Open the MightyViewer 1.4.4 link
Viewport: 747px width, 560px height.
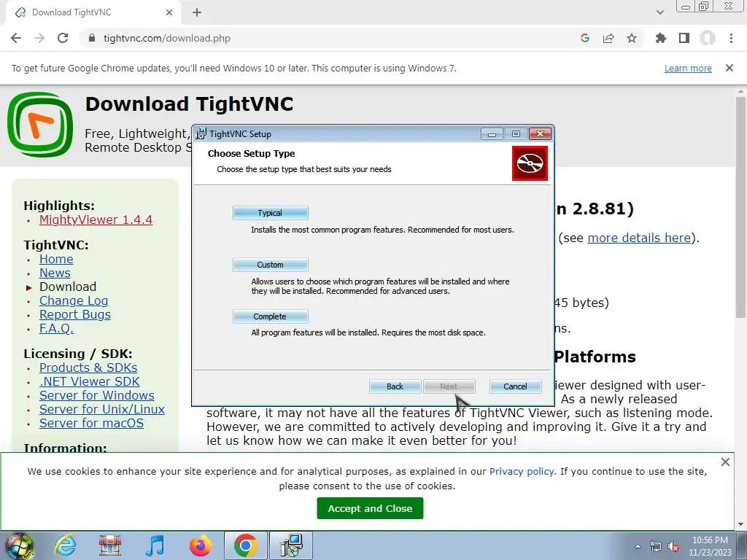(x=96, y=220)
